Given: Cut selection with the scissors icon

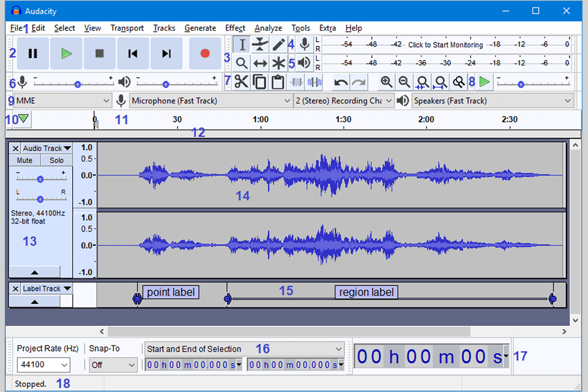Looking at the screenshot, I should click(241, 82).
